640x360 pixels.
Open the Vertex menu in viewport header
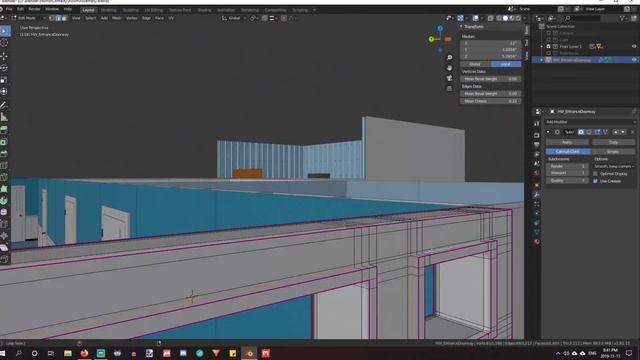pos(131,18)
